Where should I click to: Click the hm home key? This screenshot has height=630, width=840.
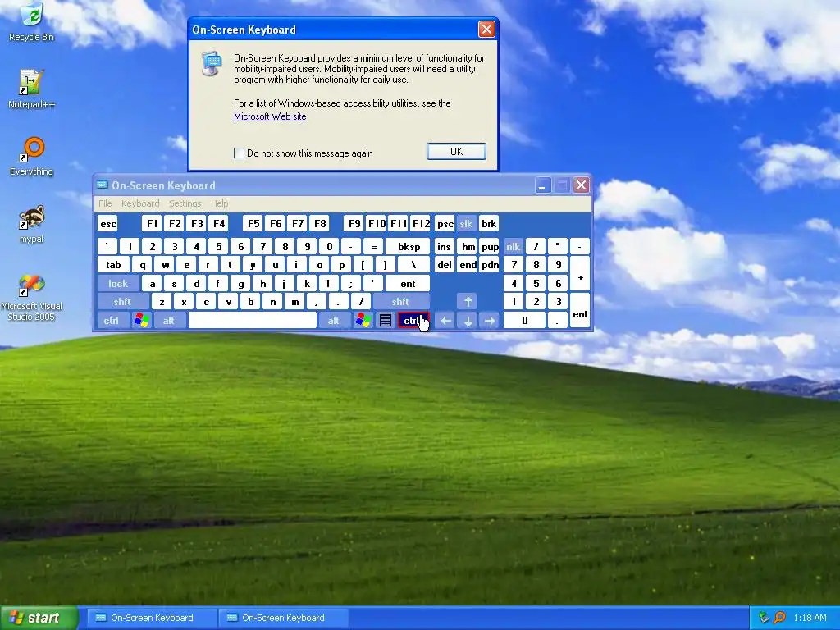point(468,246)
